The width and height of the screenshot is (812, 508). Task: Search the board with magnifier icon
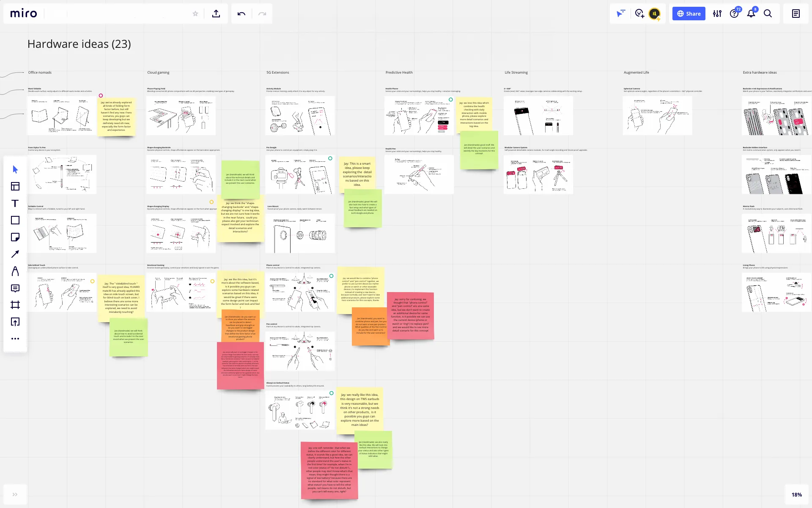coord(768,14)
